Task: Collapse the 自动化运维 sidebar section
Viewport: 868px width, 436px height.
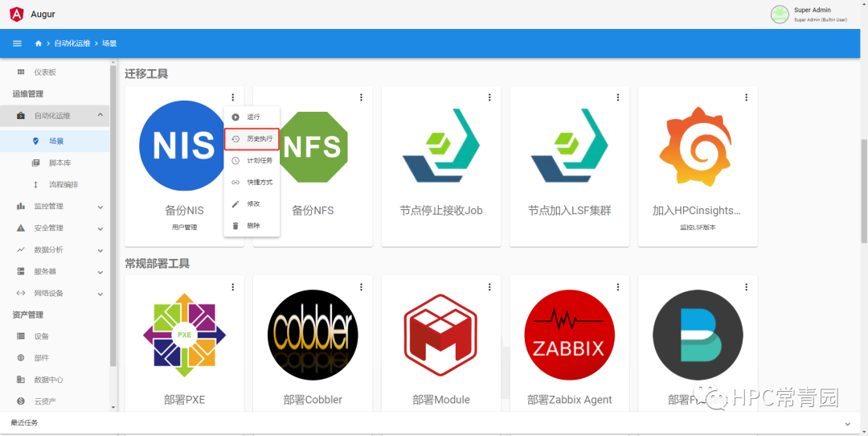Action: pyautogui.click(x=100, y=115)
